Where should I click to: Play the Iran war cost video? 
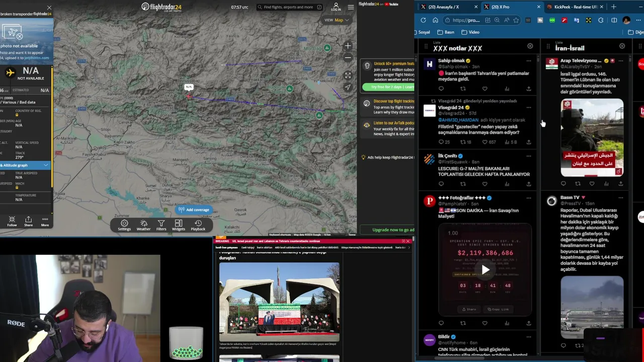point(485,270)
